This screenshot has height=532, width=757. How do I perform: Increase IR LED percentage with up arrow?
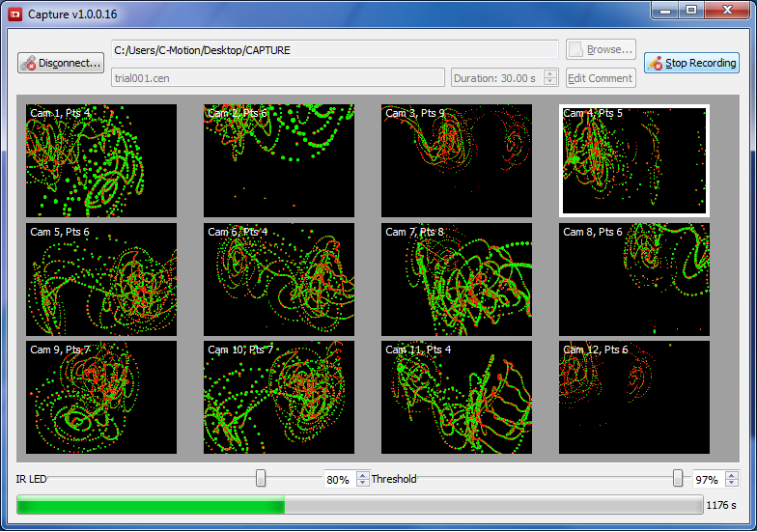pos(363,475)
